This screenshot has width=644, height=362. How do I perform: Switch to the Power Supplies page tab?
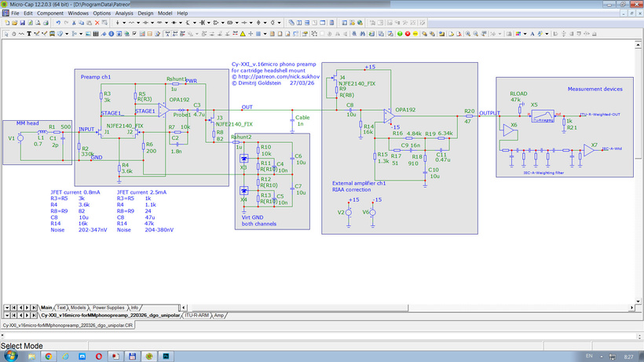pos(108,307)
